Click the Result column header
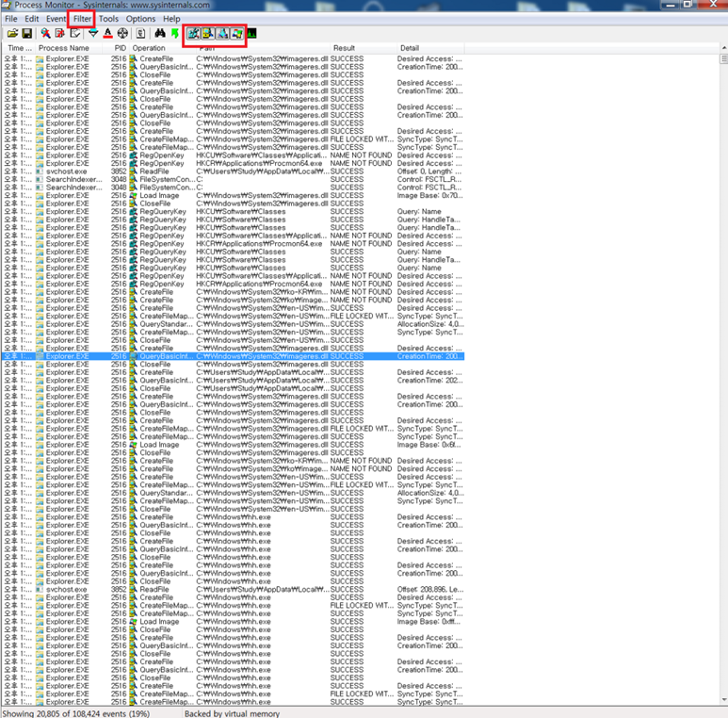Image resolution: width=728 pixels, height=718 pixels. (x=363, y=48)
